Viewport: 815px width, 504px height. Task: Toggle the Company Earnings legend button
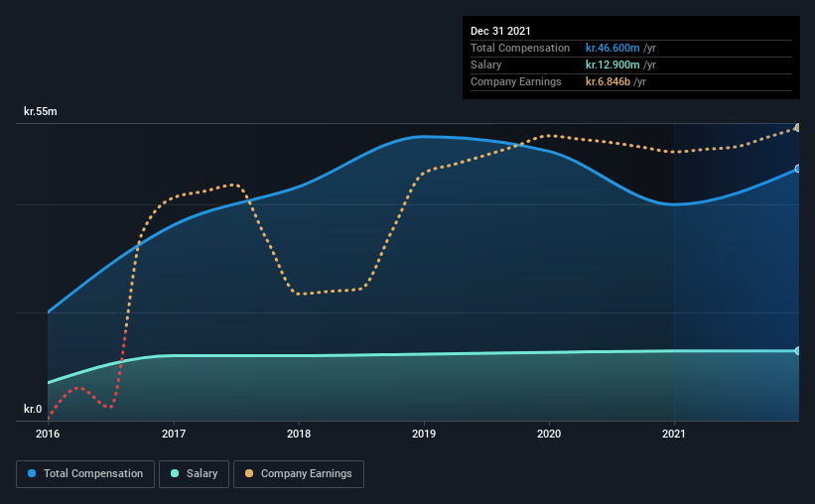[x=299, y=474]
